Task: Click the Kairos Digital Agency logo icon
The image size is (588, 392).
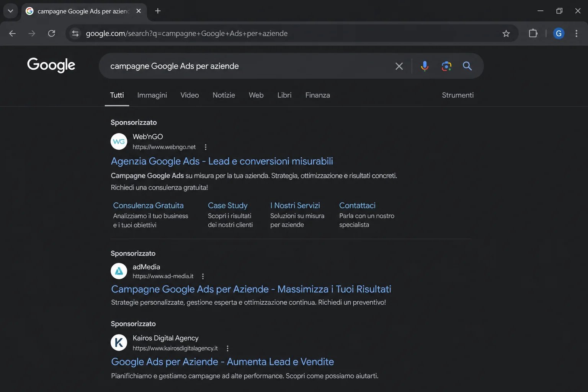Action: pos(119,342)
